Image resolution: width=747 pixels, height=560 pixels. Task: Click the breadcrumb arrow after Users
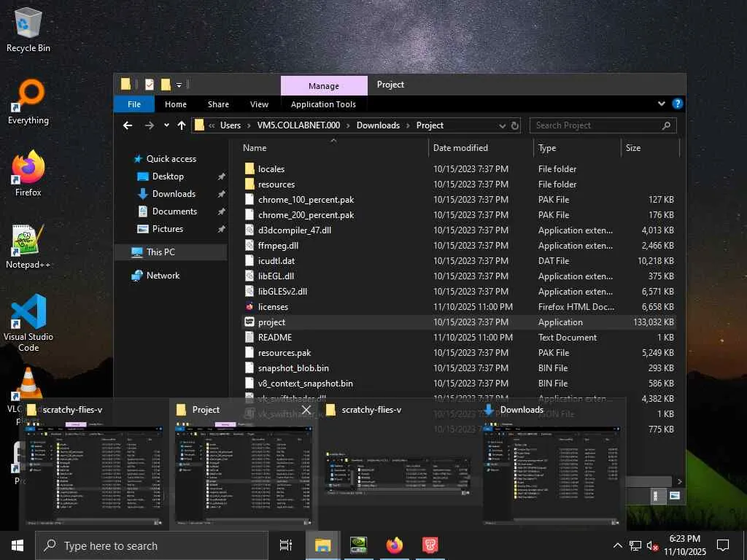tap(249, 125)
